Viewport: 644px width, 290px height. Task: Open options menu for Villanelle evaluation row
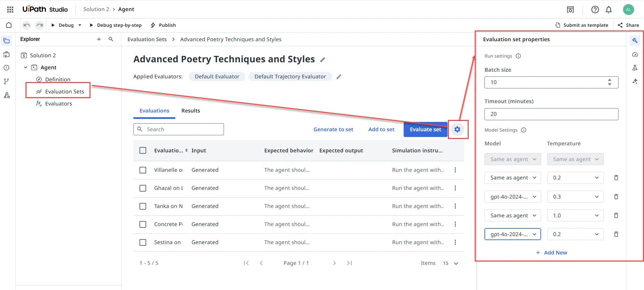pyautogui.click(x=455, y=170)
